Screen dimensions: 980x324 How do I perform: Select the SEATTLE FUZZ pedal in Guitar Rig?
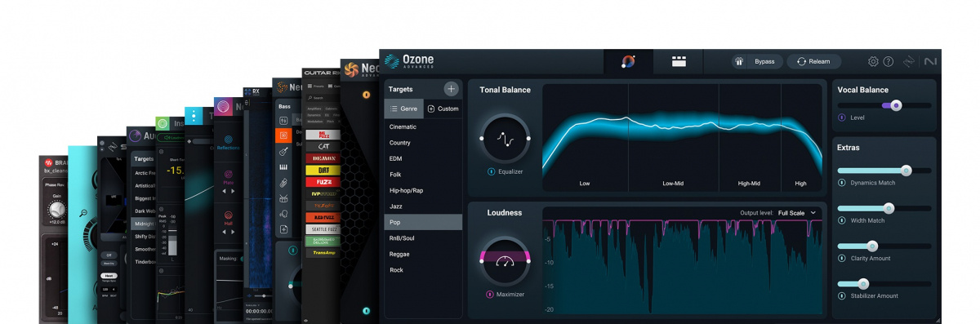[323, 229]
